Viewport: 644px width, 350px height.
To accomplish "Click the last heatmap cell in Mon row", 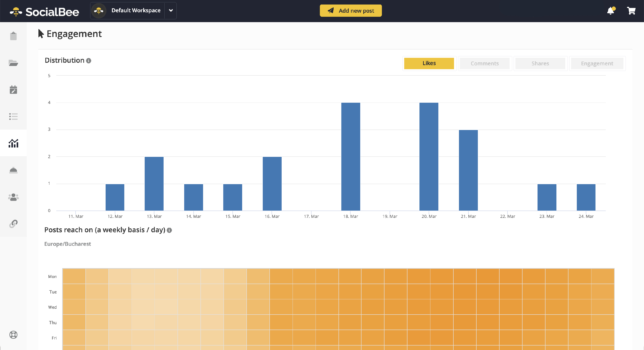I will [x=603, y=276].
